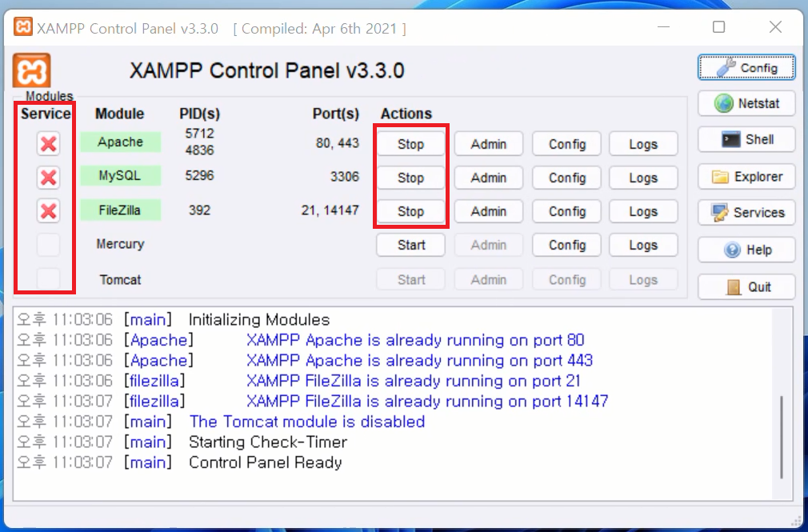
Task: Open MySQL Logs menu
Action: pos(643,178)
